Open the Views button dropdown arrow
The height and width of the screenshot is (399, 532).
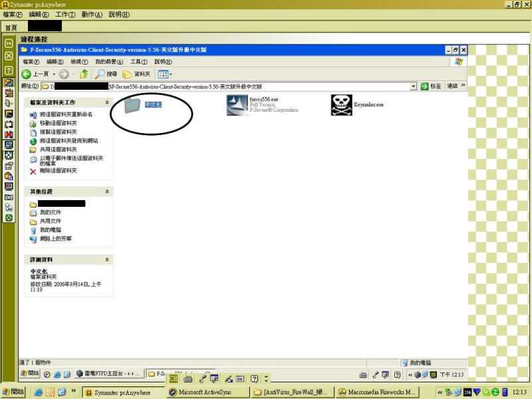tap(171, 74)
